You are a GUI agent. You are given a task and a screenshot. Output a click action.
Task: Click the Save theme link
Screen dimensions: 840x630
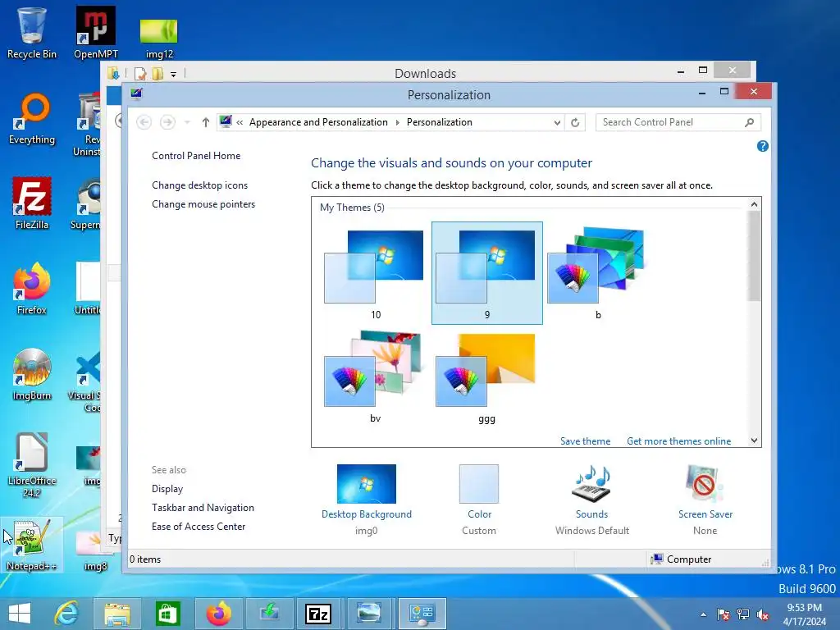coord(585,441)
